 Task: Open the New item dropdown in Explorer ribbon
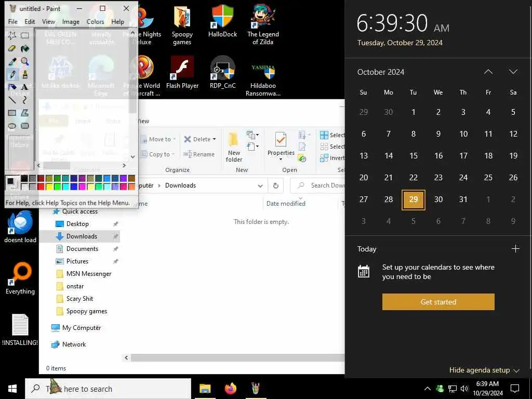[253, 135]
